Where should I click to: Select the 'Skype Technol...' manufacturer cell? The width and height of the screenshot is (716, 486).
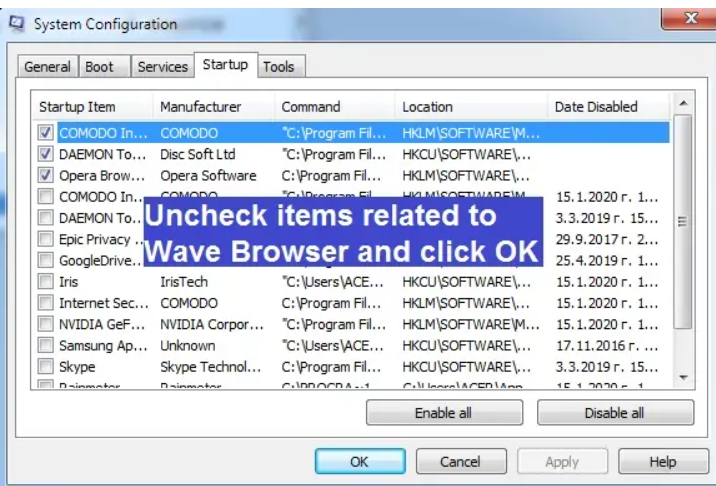coord(211,367)
